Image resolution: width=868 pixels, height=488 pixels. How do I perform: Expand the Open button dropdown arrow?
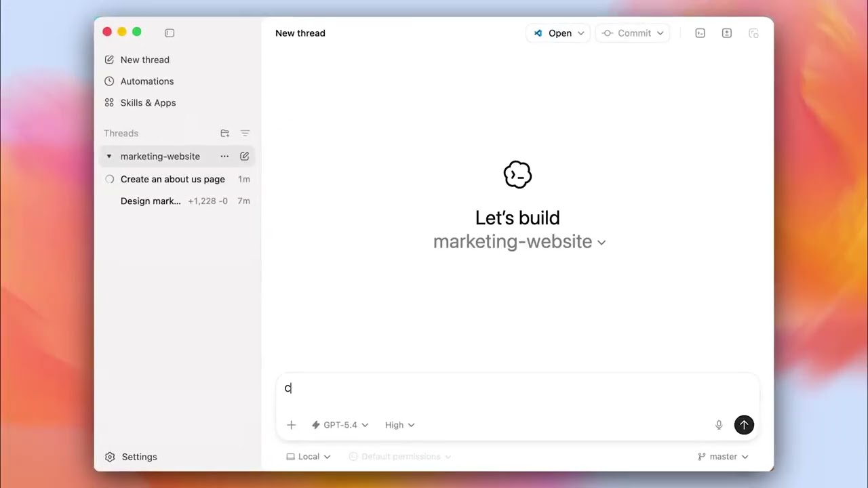581,33
